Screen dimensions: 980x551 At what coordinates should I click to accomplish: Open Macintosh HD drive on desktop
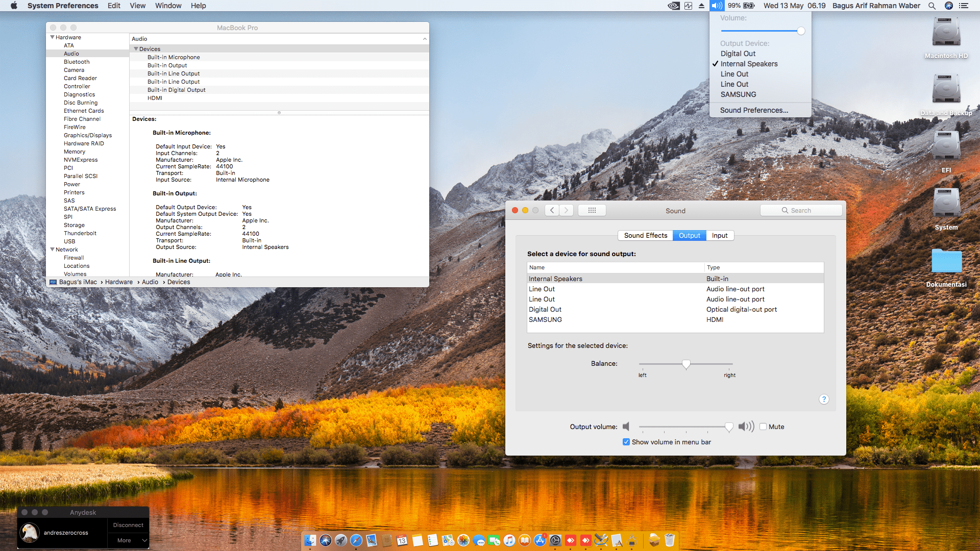pyautogui.click(x=946, y=32)
